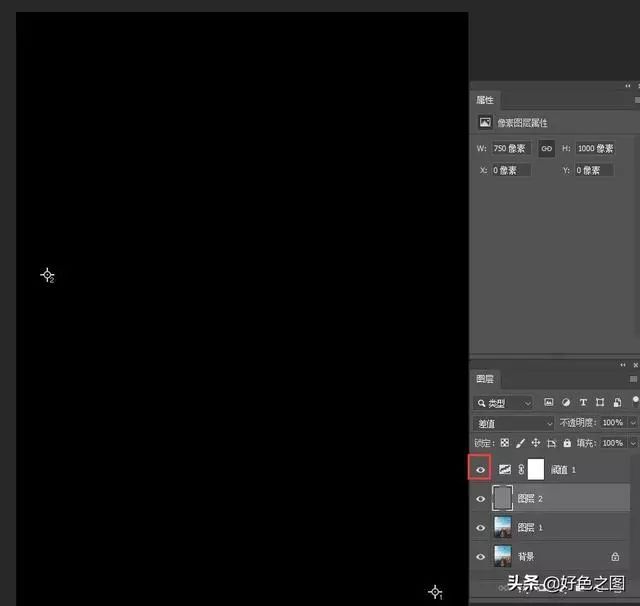Open the 类型 layer filter dropdown

[x=503, y=403]
